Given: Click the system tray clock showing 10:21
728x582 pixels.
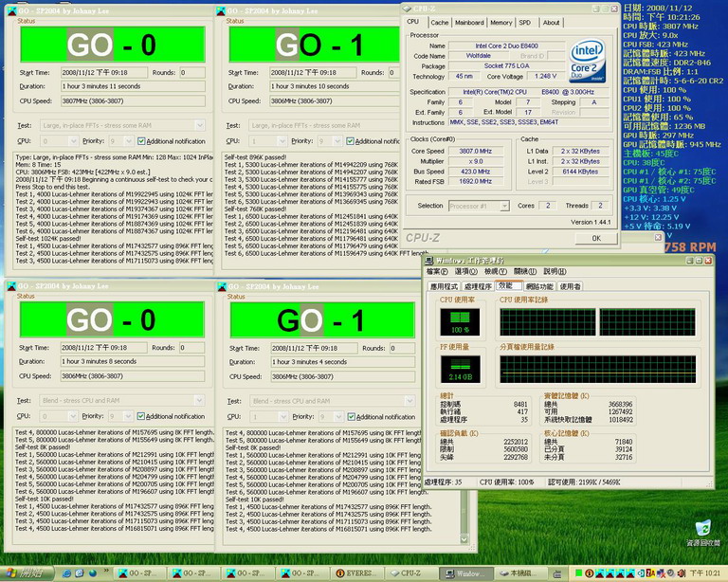Looking at the screenshot, I should [705, 573].
